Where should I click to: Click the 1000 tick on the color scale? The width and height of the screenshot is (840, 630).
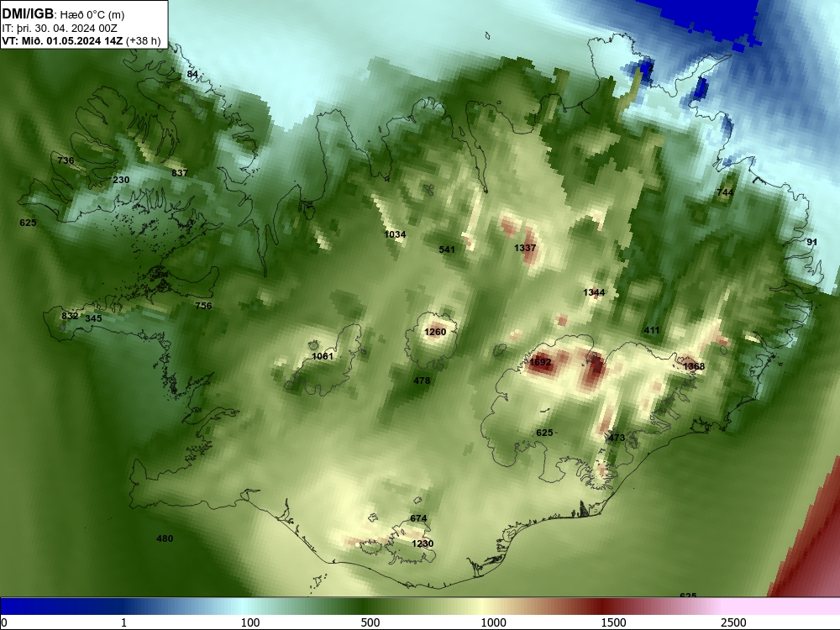click(493, 622)
